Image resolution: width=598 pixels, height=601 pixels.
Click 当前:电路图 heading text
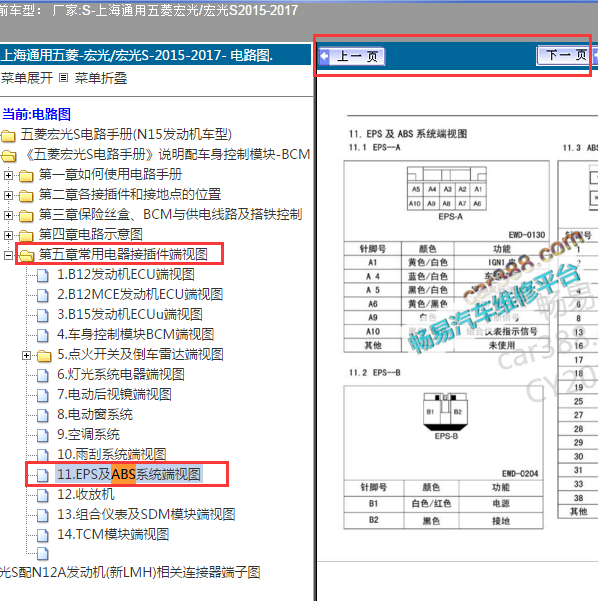pyautogui.click(x=36, y=114)
